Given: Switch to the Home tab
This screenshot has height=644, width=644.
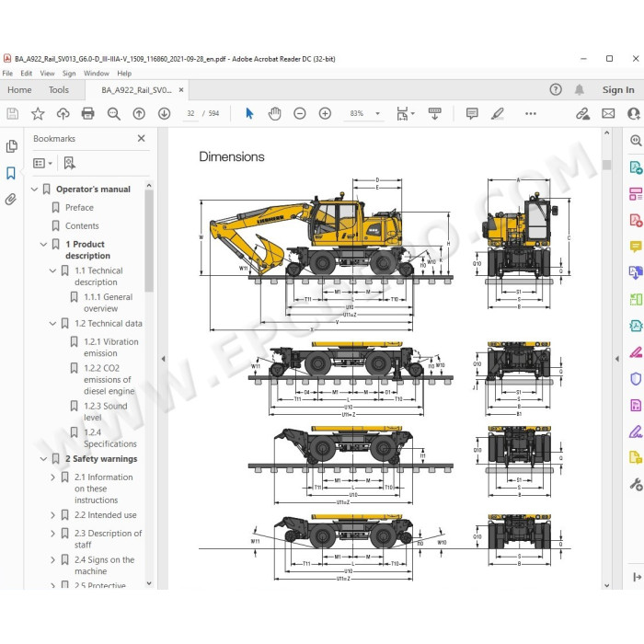Looking at the screenshot, I should 19,89.
